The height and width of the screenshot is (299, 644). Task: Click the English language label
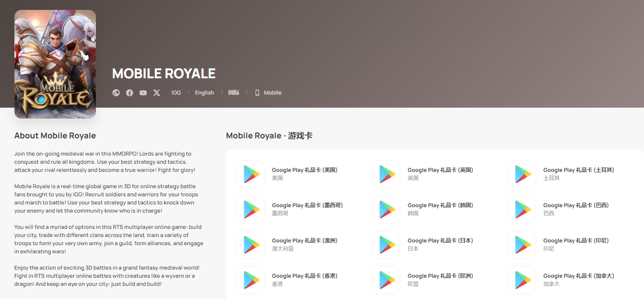pos(204,93)
